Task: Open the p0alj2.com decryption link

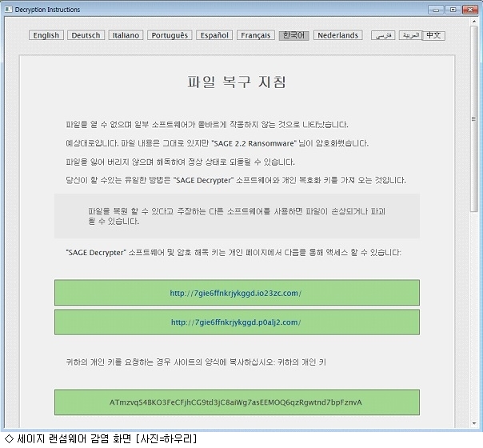Action: (x=237, y=322)
